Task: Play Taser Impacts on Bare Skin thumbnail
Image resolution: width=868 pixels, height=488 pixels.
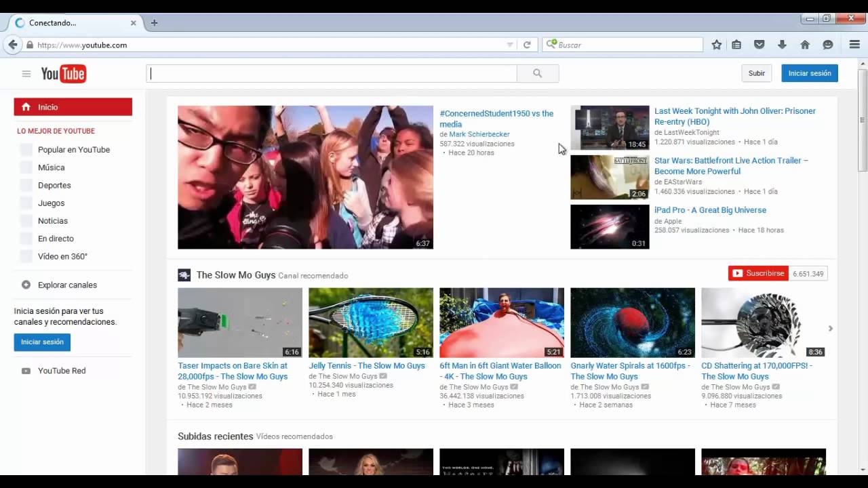Action: [x=240, y=323]
